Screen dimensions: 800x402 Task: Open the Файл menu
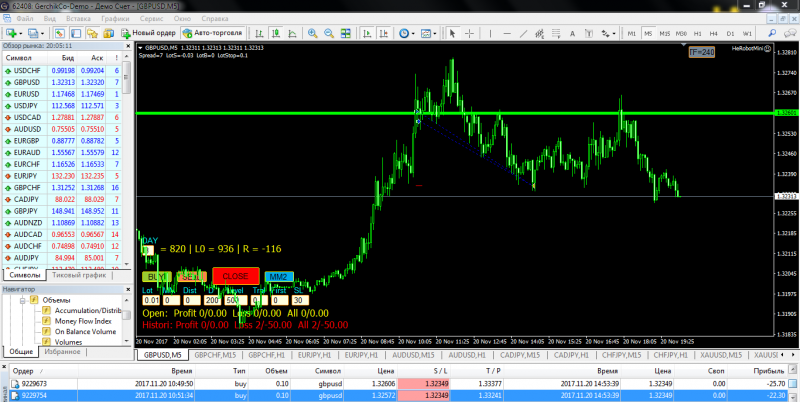click(x=25, y=18)
